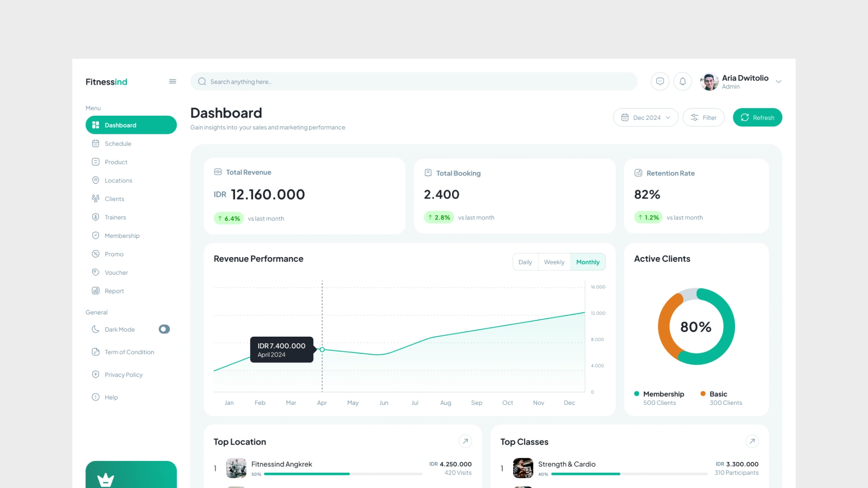Click the Trainers badge icon
This screenshot has width=868, height=488.
(x=95, y=217)
